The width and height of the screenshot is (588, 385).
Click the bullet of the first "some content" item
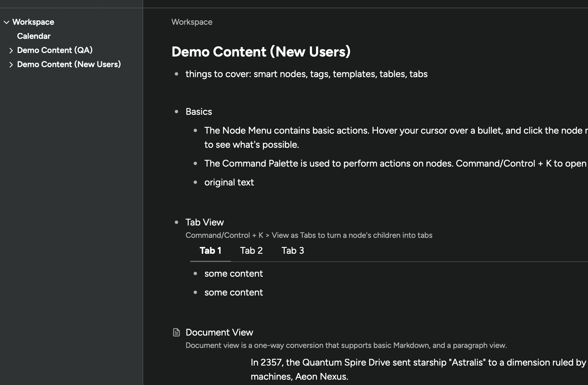click(x=195, y=274)
